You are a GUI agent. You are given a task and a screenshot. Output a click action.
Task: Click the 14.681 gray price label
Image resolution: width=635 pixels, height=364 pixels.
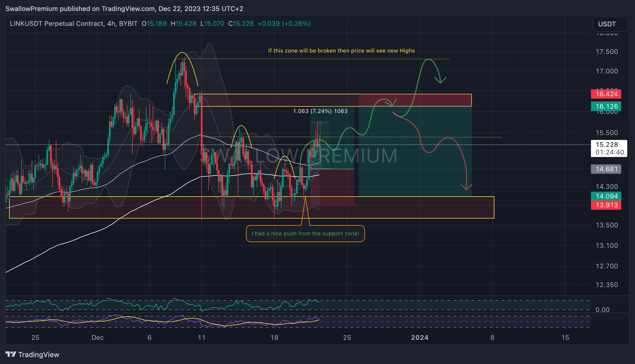coord(606,169)
